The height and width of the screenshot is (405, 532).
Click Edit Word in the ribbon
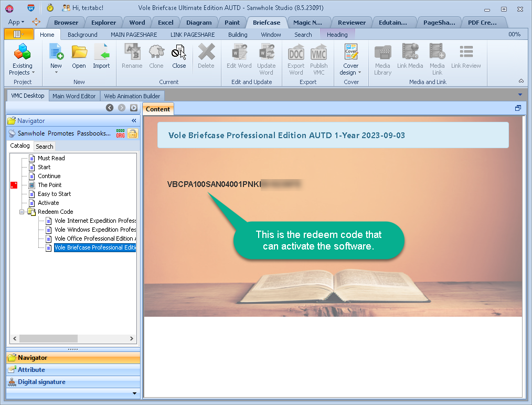(x=239, y=56)
